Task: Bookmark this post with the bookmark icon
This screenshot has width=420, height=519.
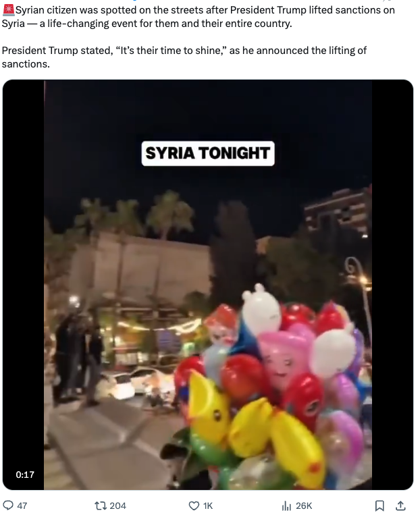Action: [379, 506]
